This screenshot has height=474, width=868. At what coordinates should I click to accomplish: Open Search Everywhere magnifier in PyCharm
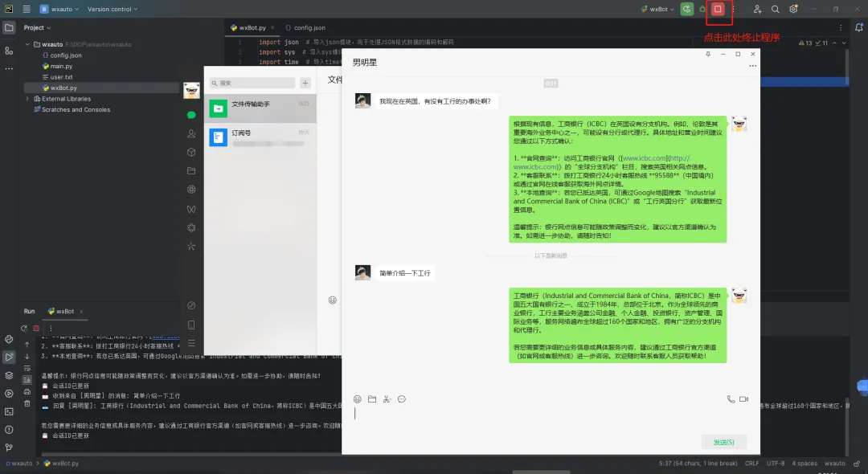[x=775, y=9]
